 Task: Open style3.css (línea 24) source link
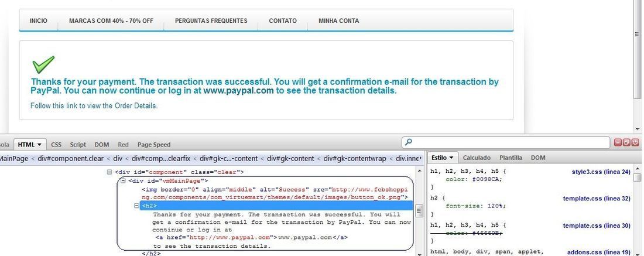click(601, 172)
